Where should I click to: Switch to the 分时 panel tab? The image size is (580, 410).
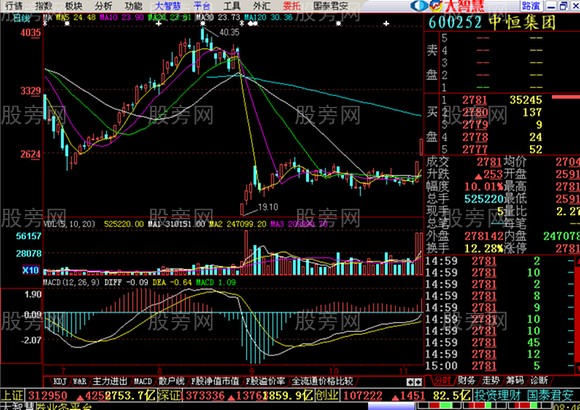point(442,380)
